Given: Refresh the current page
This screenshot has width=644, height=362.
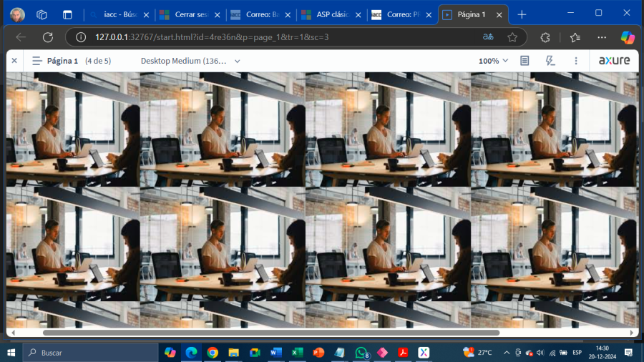Looking at the screenshot, I should (48, 37).
